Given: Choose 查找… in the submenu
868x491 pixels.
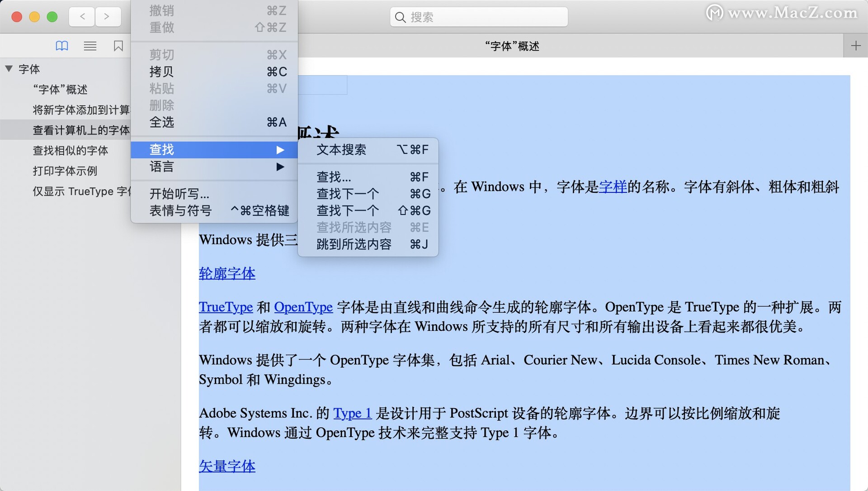Looking at the screenshot, I should point(368,177).
